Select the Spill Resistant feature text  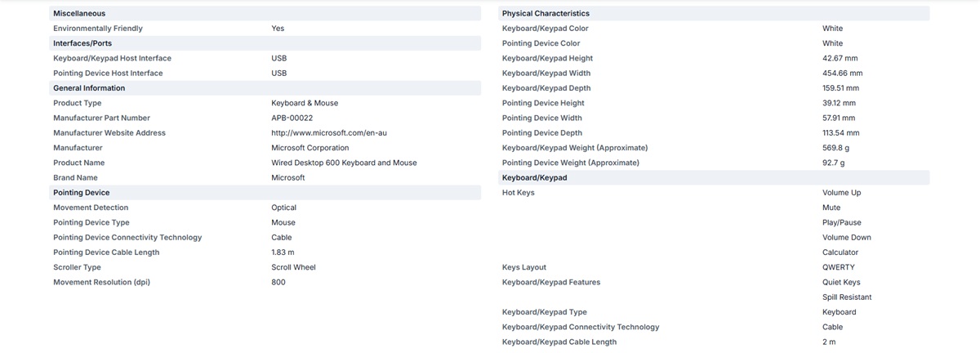[847, 297]
